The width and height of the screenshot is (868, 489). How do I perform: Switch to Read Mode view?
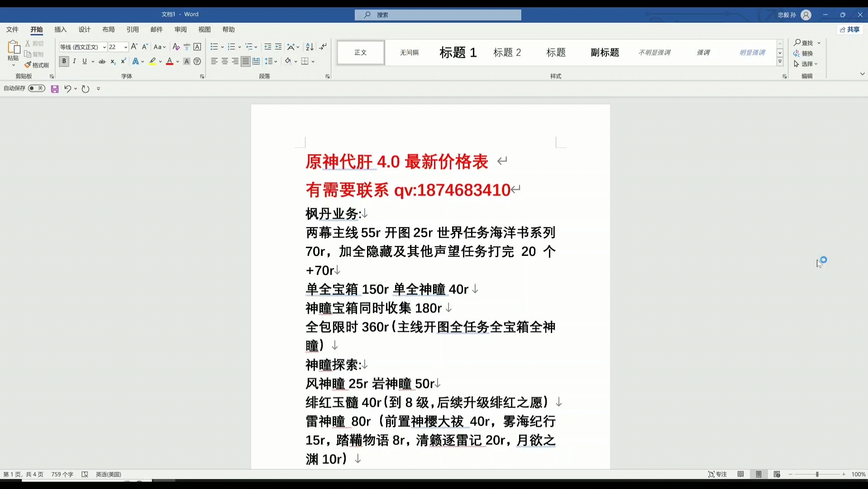click(740, 474)
